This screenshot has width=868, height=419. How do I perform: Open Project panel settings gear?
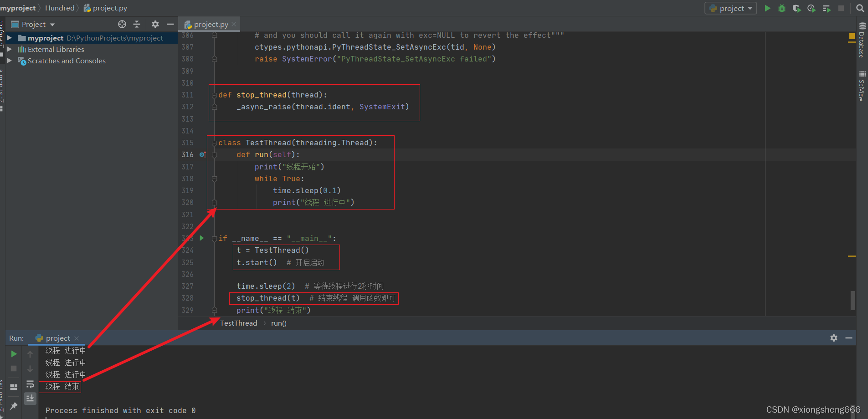point(155,24)
